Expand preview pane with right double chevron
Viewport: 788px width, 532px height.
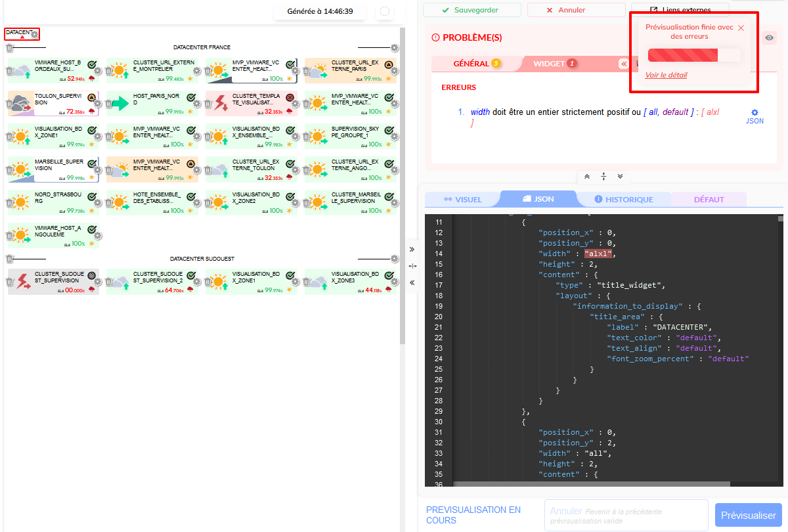coord(412,250)
